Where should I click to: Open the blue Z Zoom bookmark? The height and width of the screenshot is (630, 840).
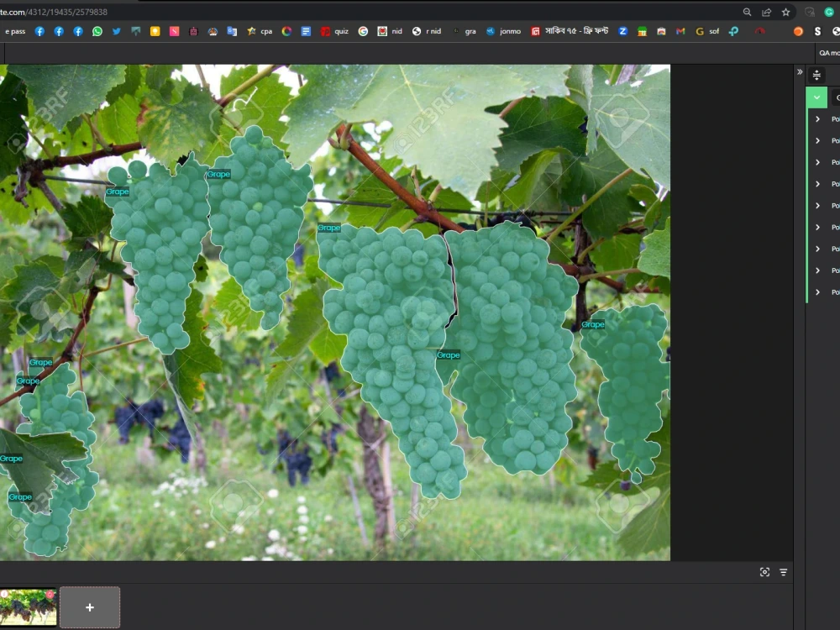(x=622, y=31)
